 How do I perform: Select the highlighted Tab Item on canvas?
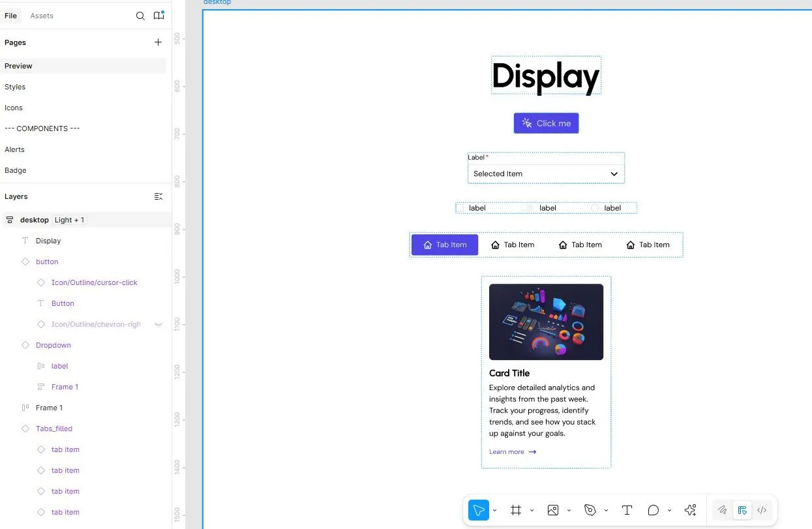[444, 245]
